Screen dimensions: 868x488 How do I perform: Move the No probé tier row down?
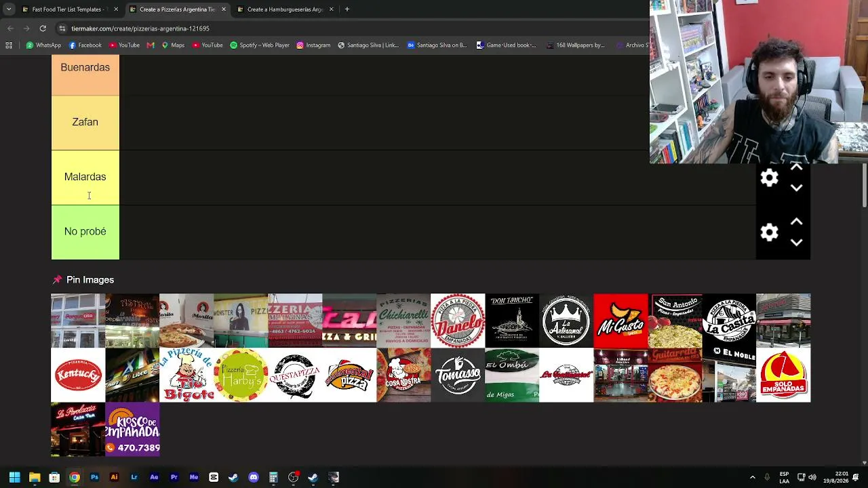tap(796, 242)
